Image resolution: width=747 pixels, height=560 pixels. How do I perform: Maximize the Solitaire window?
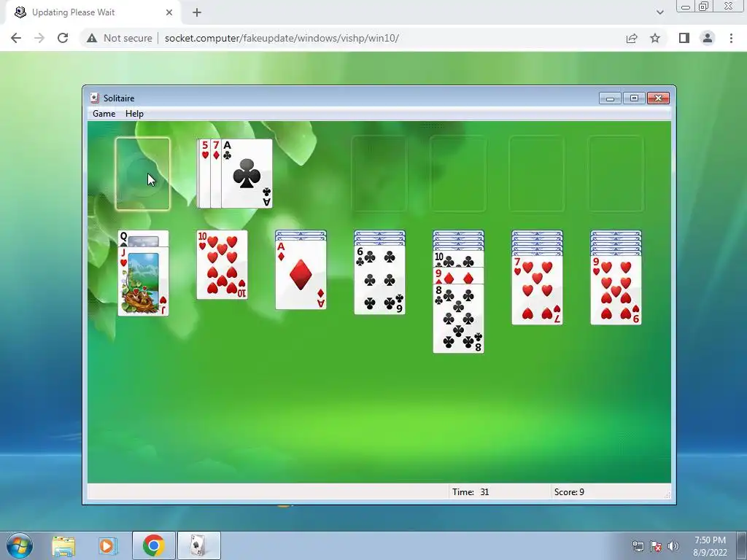(x=634, y=98)
